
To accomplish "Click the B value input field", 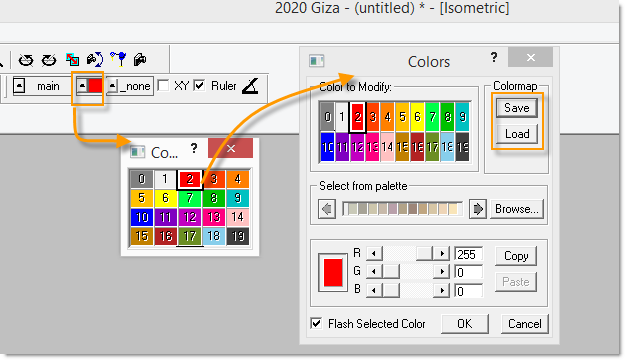I will 469,291.
